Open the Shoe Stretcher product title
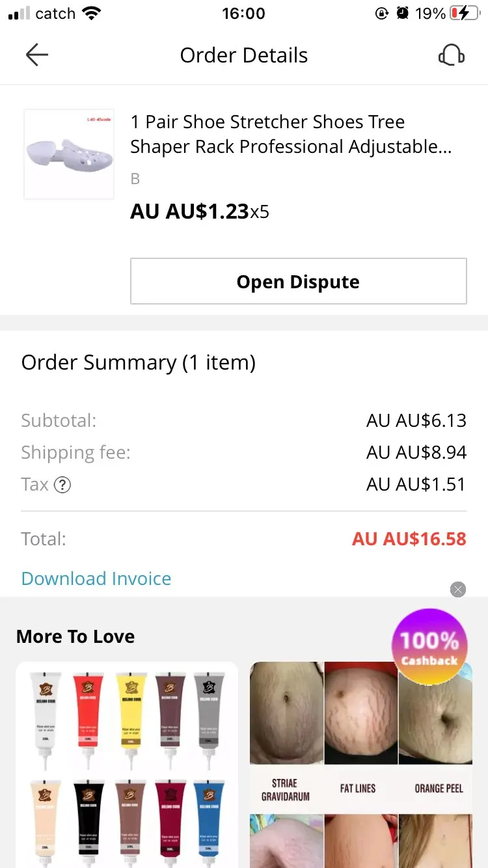This screenshot has width=488, height=868. (291, 134)
